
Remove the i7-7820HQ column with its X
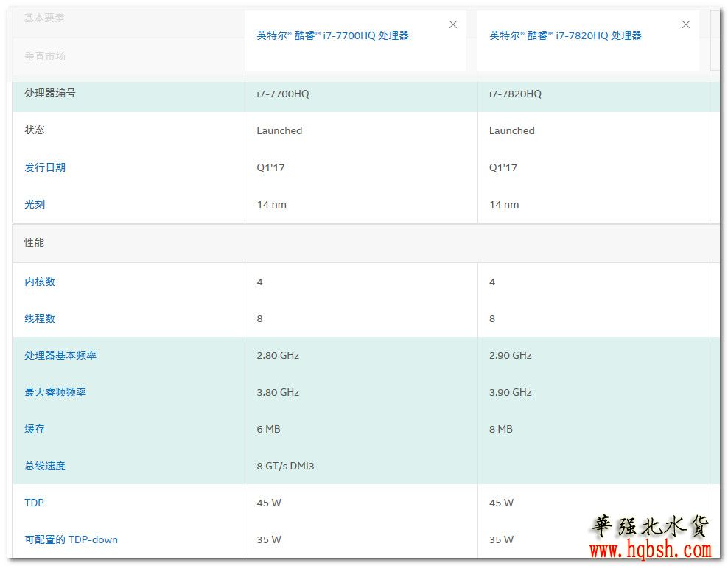[685, 24]
